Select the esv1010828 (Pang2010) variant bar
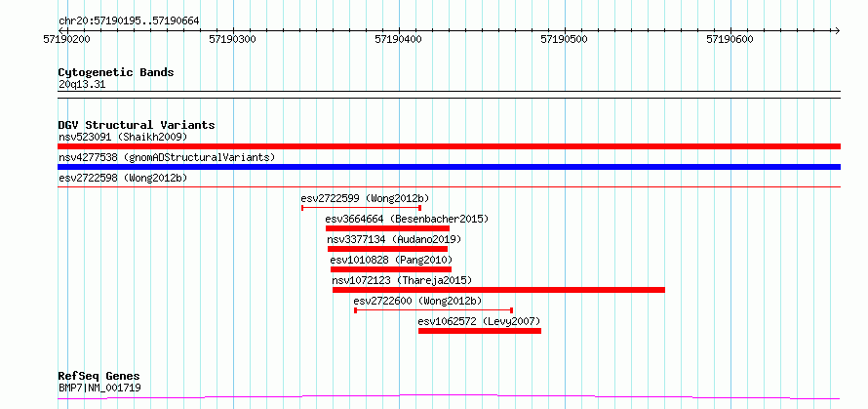Image resolution: width=868 pixels, height=409 pixels. point(391,269)
